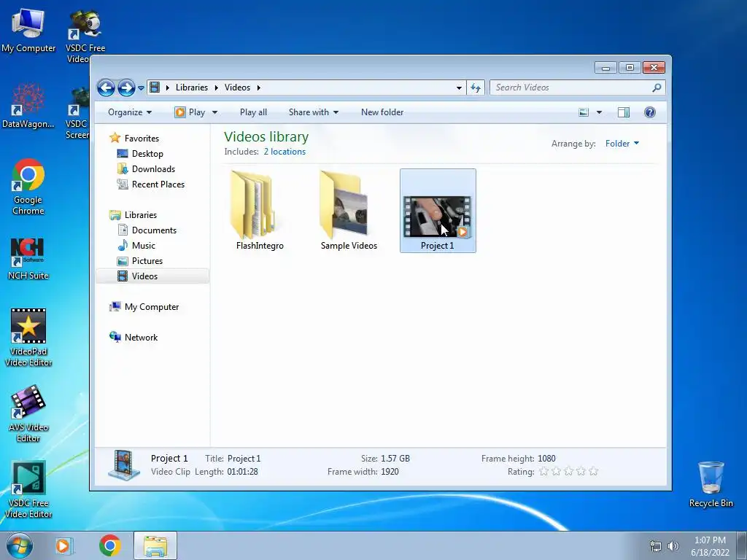Select Libraries in the navigation pane
The image size is (747, 560).
pos(141,215)
